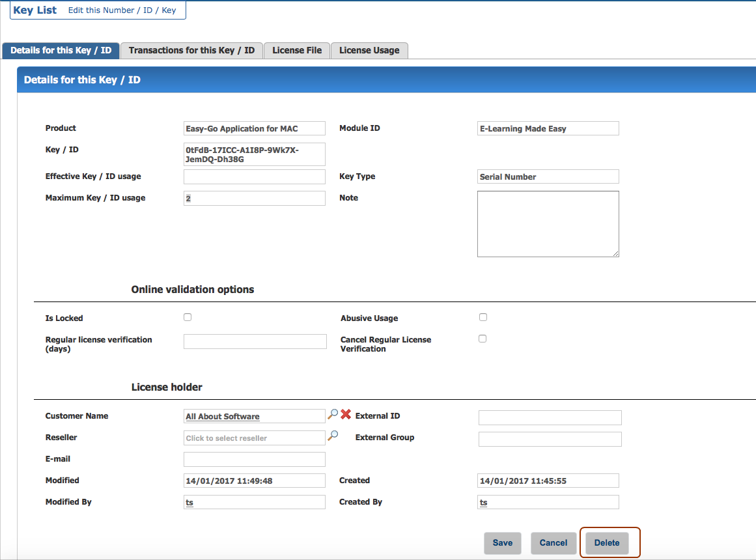Click the Note text area
756x560 pixels.
pos(548,223)
